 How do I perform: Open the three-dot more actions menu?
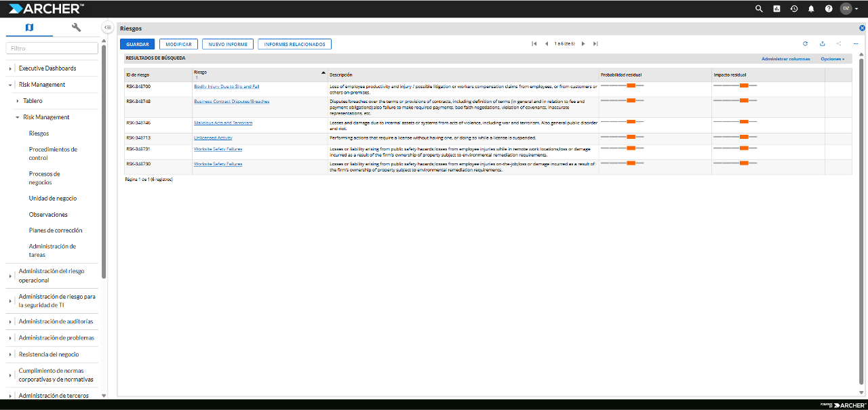(856, 44)
